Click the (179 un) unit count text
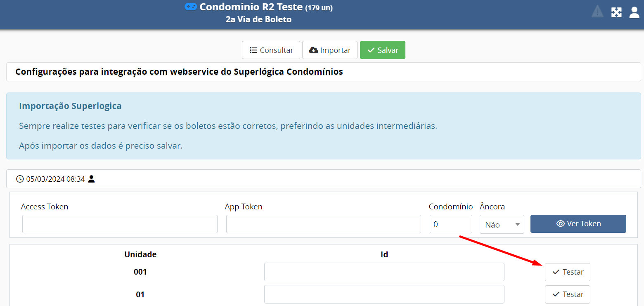This screenshot has width=644, height=306. [319, 8]
